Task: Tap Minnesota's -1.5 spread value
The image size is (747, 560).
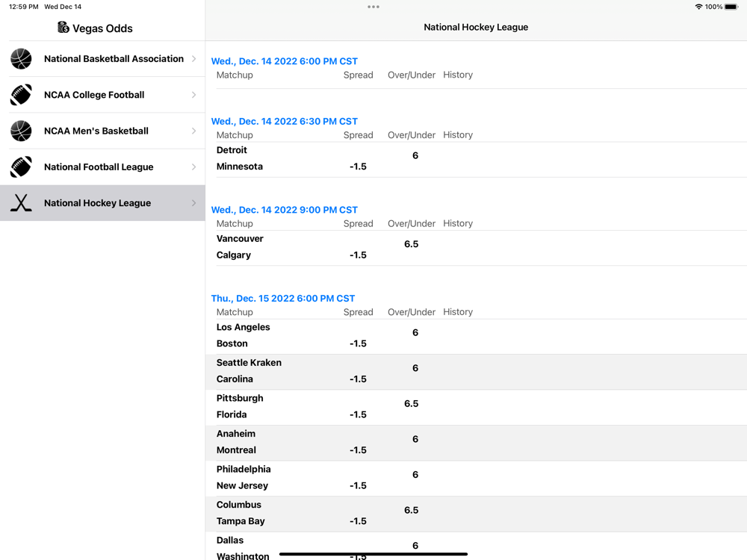Action: [x=358, y=167]
